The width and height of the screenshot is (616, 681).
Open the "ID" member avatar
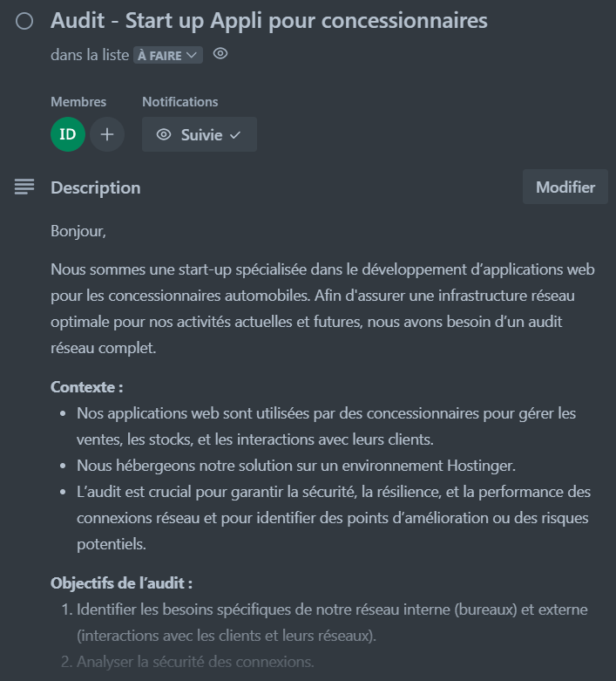[x=68, y=134]
